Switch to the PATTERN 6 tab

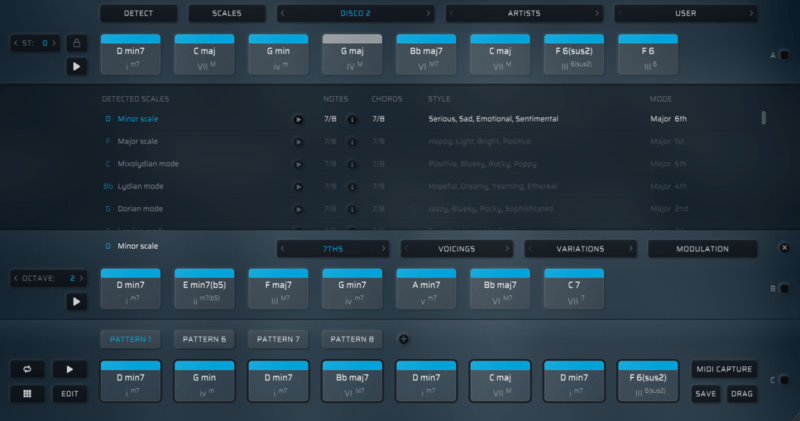tap(206, 339)
